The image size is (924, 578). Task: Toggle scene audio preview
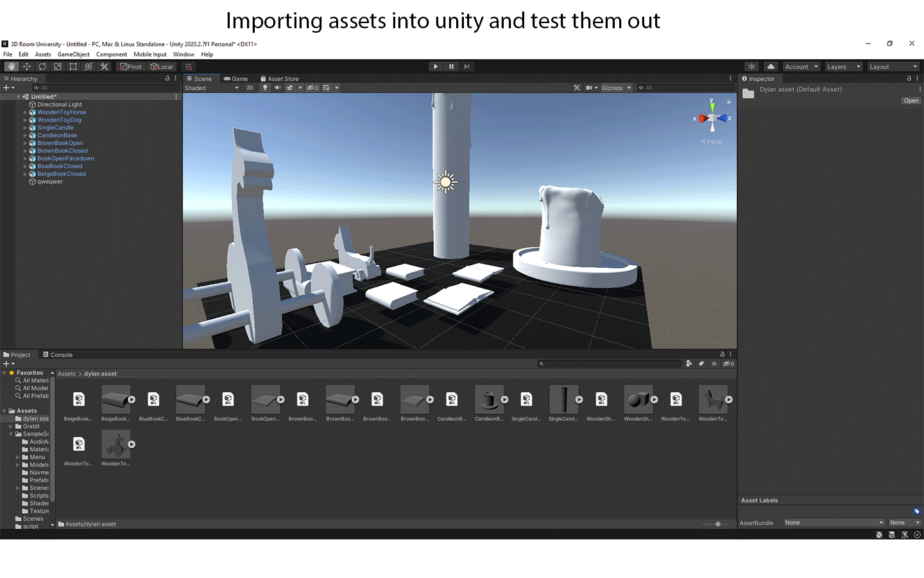(x=278, y=88)
